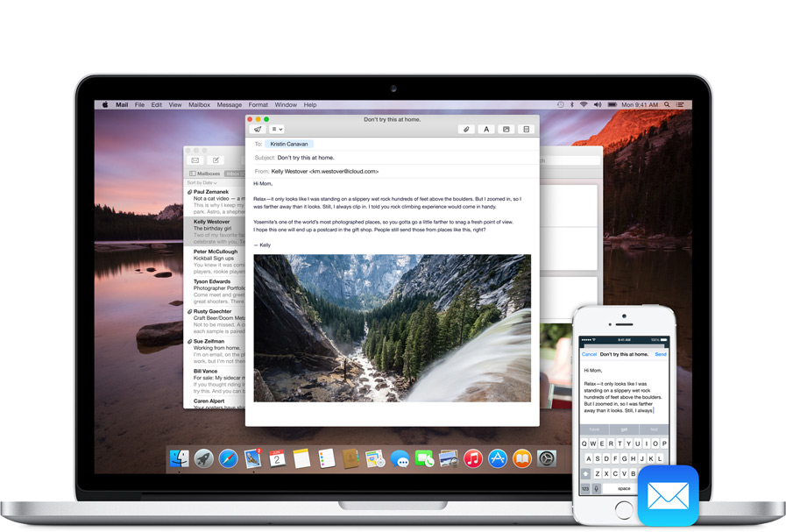Open the Apple menu
This screenshot has height=532, width=786.
point(105,105)
